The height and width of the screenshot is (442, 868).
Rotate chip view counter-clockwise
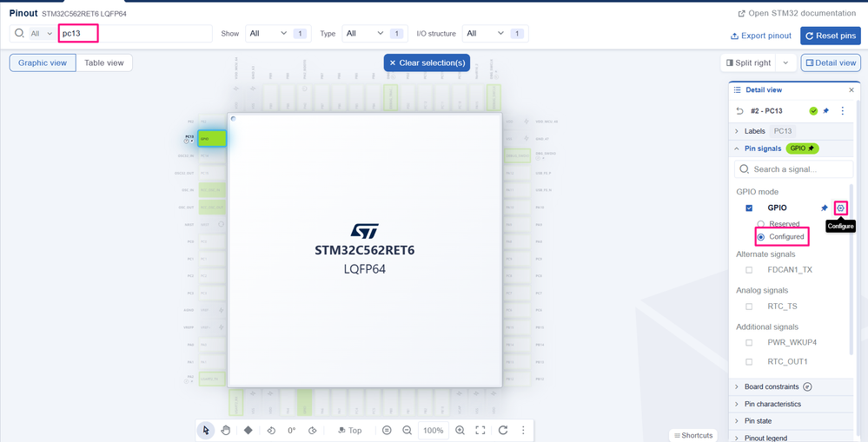point(271,431)
